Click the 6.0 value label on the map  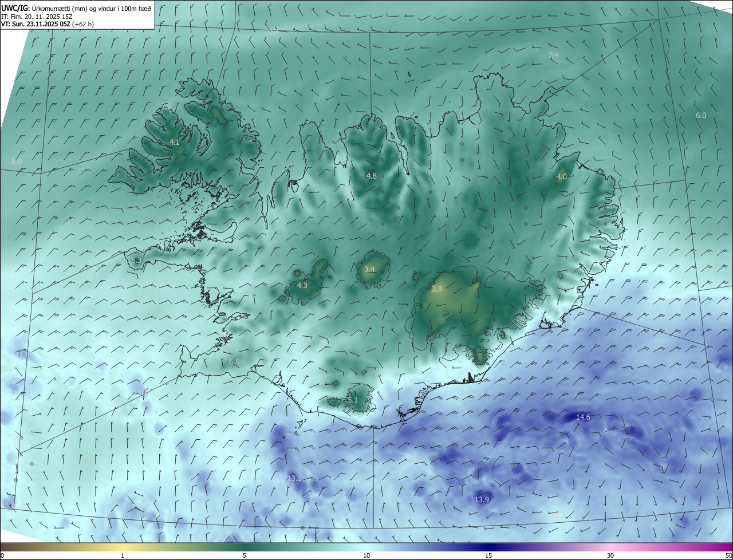click(x=701, y=115)
